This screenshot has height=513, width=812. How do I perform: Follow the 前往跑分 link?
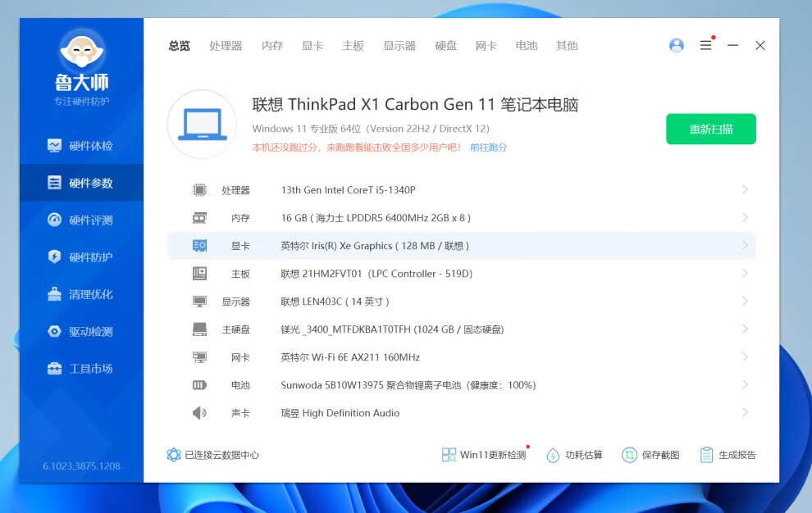pos(488,148)
